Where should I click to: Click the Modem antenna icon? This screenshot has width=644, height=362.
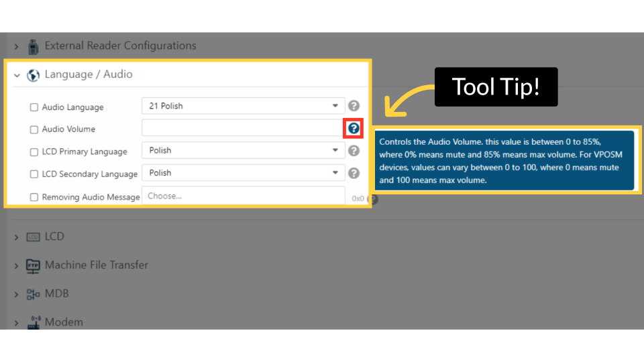pos(33,322)
